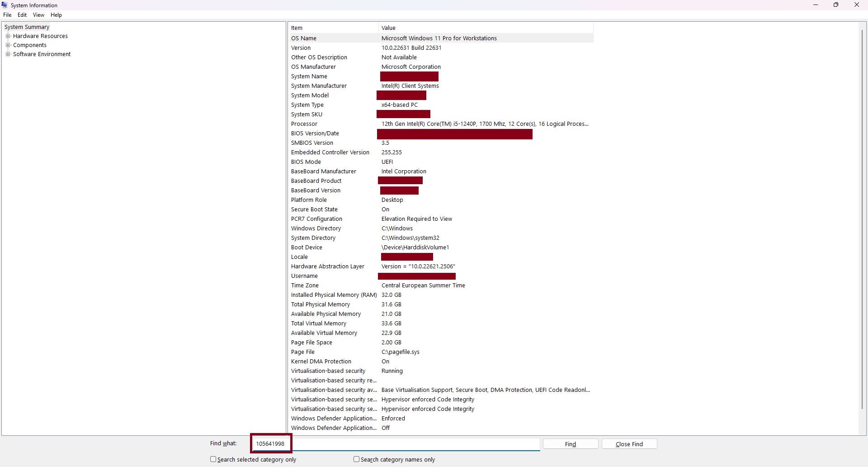This screenshot has height=467, width=868.
Task: Select Available Physical Memory label
Action: point(326,314)
